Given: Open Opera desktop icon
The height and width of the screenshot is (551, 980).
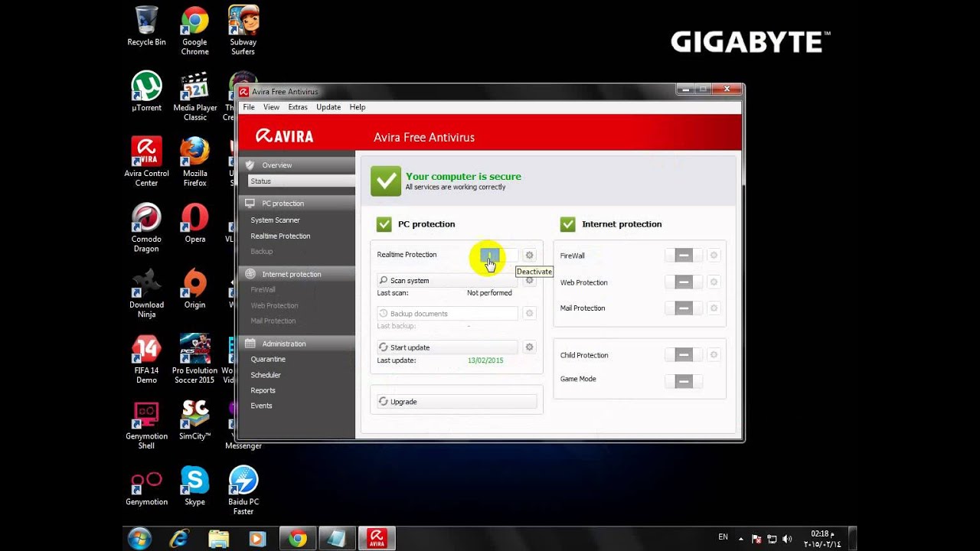Looking at the screenshot, I should point(194,223).
